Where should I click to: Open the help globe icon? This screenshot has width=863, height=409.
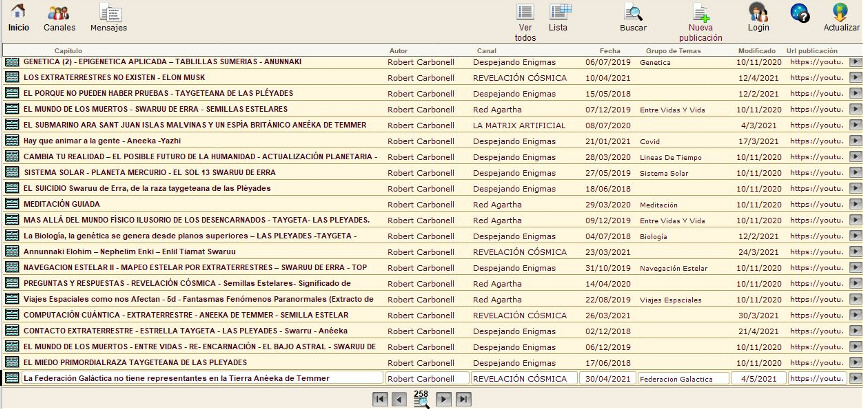coord(800,13)
